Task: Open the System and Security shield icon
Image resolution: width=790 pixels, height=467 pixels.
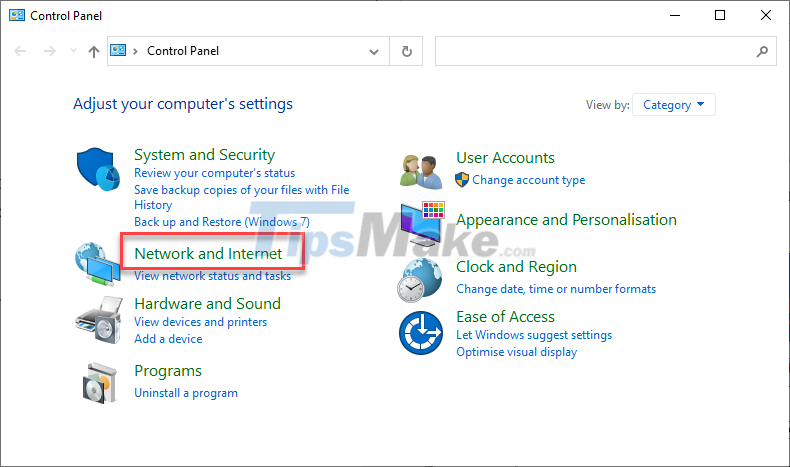Action: [98, 169]
